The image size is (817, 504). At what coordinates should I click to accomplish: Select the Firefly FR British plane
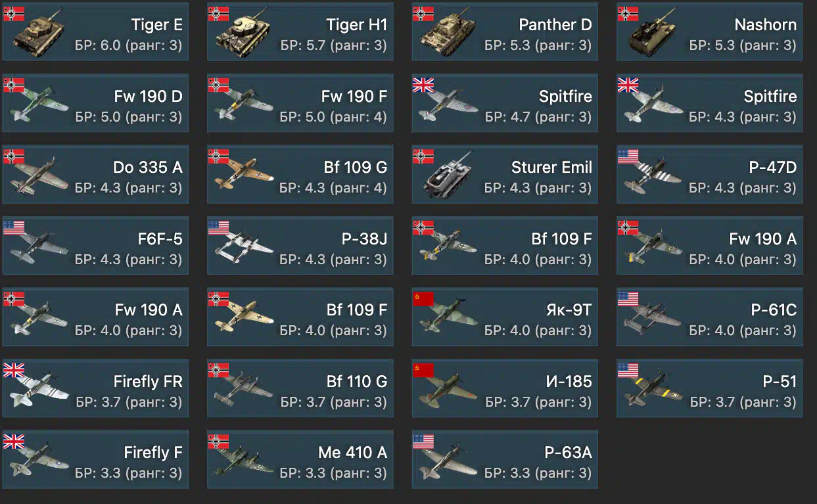pos(95,388)
